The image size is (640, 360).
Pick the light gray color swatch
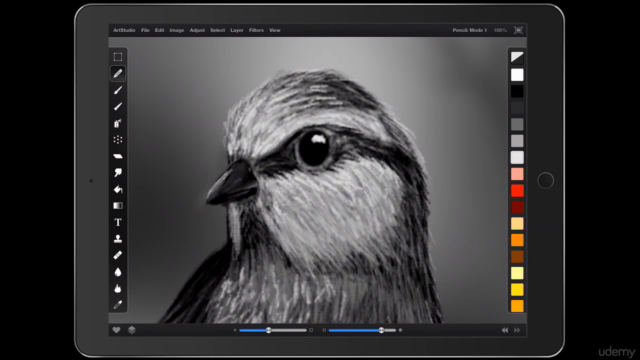click(517, 141)
